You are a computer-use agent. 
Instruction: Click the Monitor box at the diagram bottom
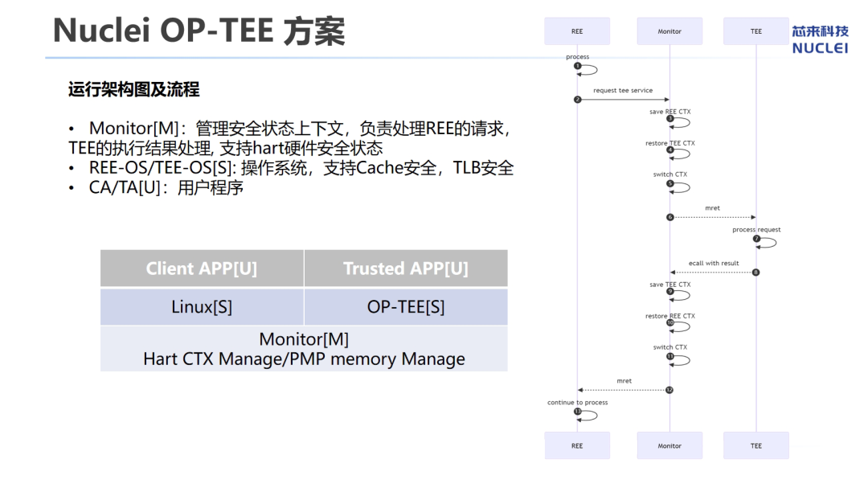coord(669,445)
